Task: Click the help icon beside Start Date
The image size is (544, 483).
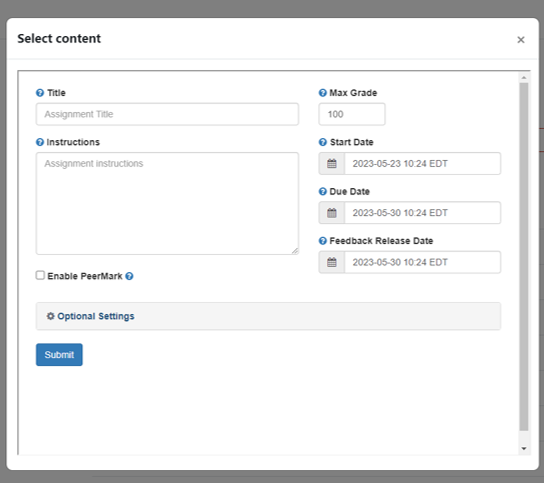Action: 323,142
